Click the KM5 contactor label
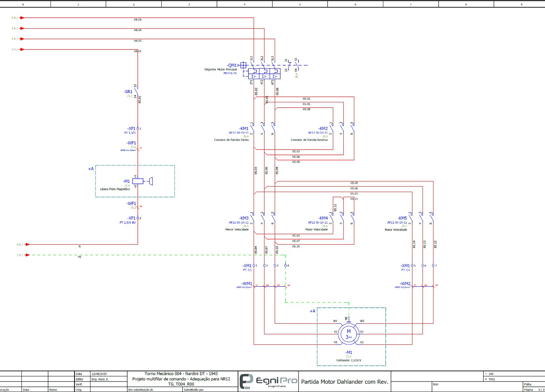The height and width of the screenshot is (392, 545). 402,218
